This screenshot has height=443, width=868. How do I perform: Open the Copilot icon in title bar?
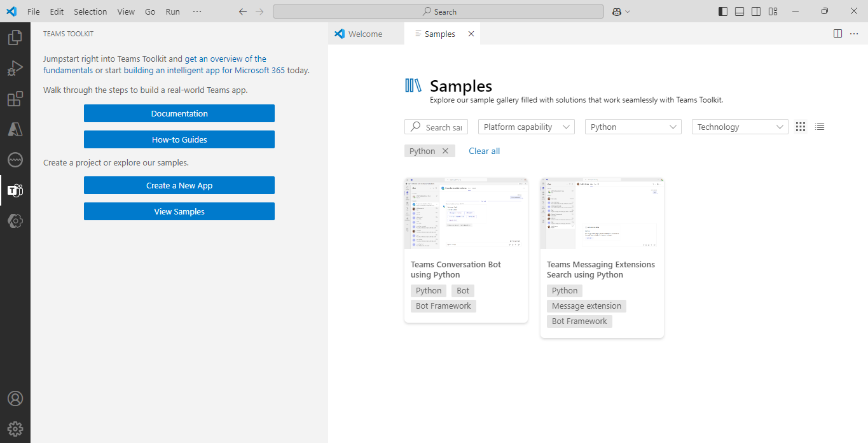[616, 11]
